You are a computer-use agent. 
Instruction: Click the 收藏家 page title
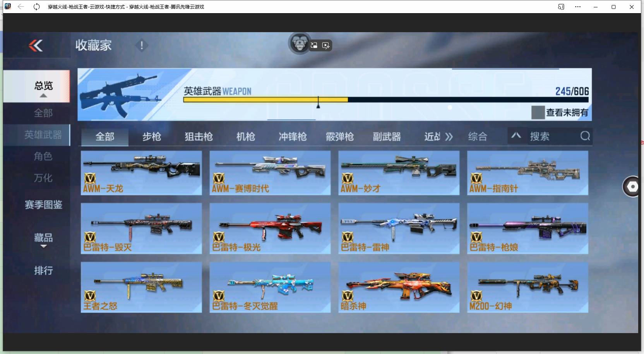93,45
